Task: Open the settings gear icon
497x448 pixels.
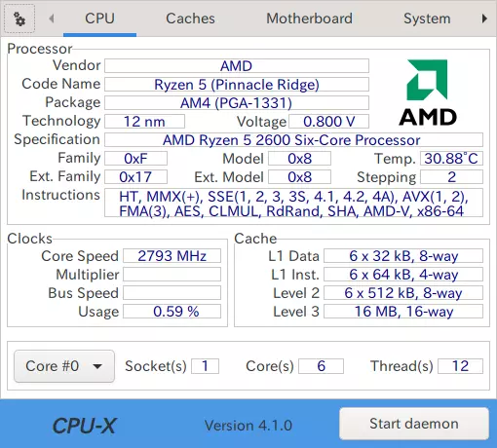Action: pyautogui.click(x=19, y=19)
